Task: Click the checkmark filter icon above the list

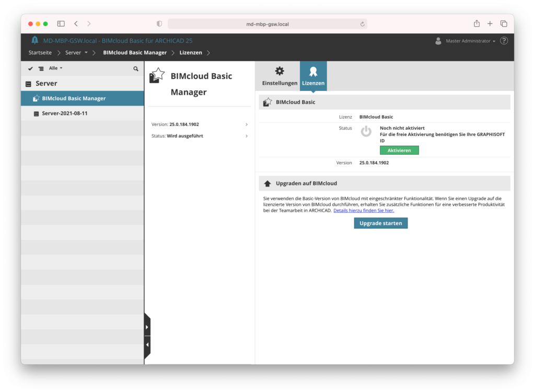Action: (30, 68)
